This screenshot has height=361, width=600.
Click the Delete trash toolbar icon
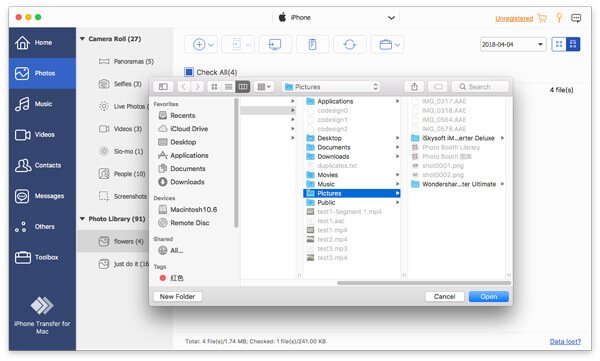pyautogui.click(x=312, y=44)
